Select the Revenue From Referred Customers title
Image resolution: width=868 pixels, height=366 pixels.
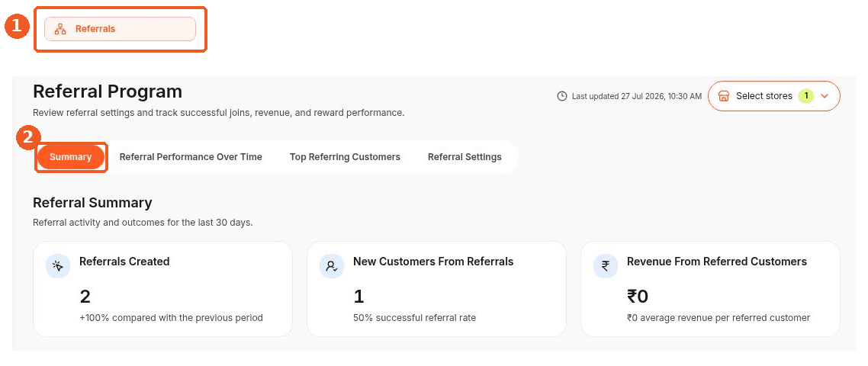[717, 262]
